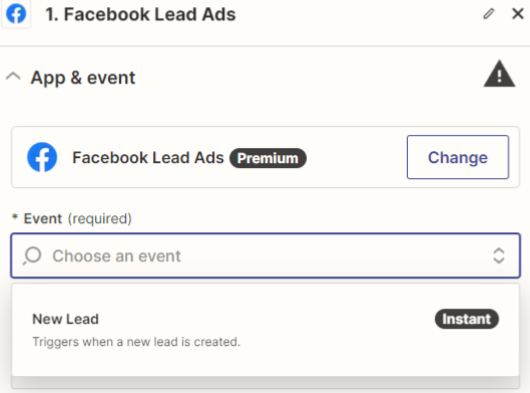Click the Facebook logo in step header
Viewport: 530px width, 393px height.
coord(16,14)
